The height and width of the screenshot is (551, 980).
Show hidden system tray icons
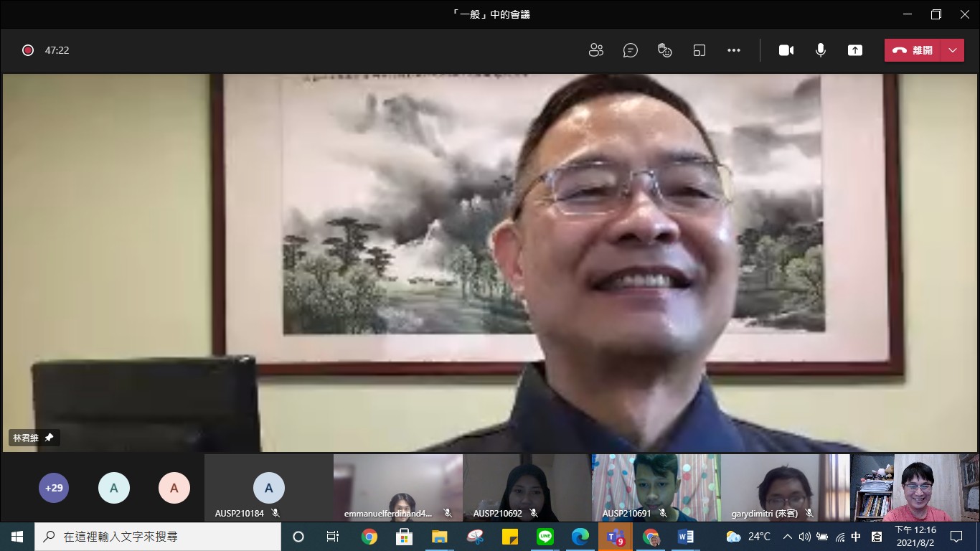click(x=787, y=537)
